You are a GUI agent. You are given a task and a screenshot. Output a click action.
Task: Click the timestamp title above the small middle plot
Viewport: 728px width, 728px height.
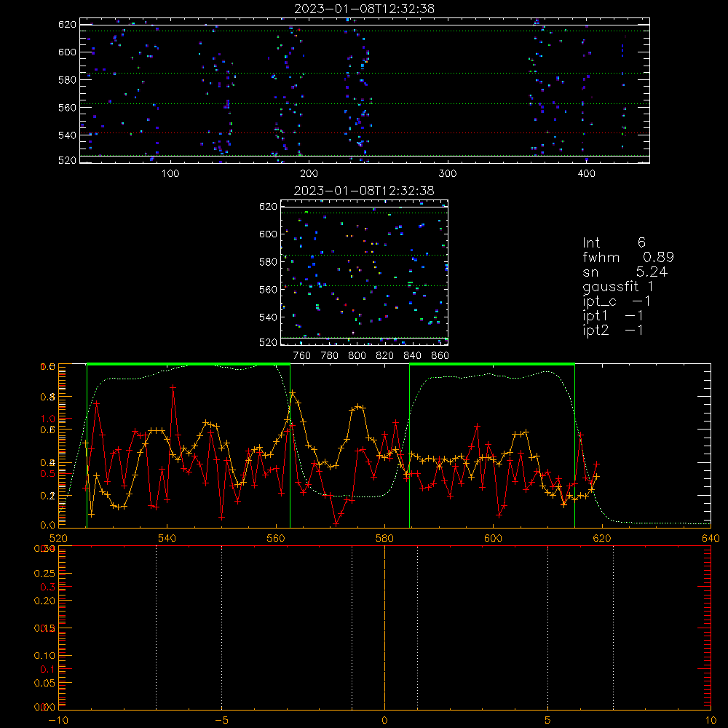point(364,191)
